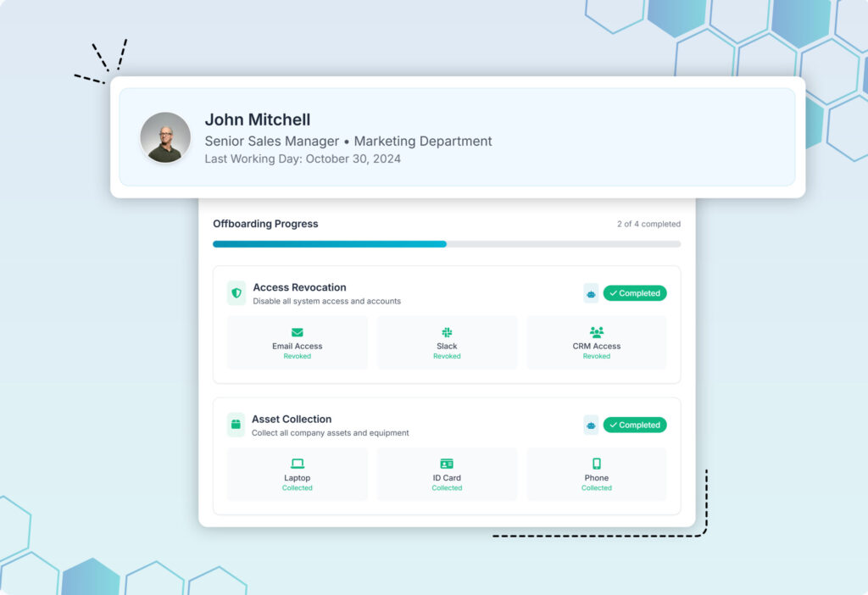Click the Access Revocation shield icon

(236, 292)
